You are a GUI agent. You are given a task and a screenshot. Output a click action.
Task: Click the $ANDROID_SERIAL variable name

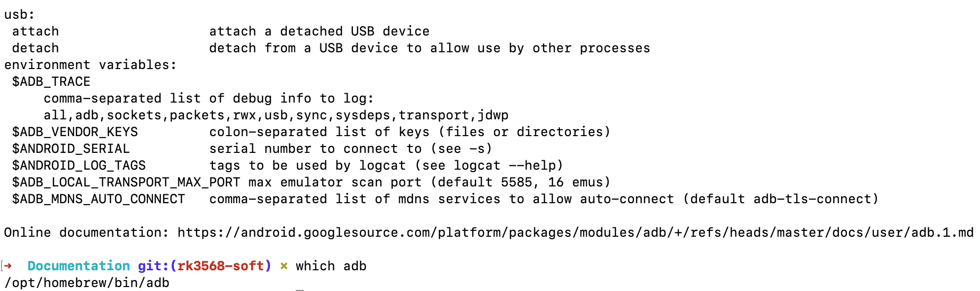pos(71,148)
